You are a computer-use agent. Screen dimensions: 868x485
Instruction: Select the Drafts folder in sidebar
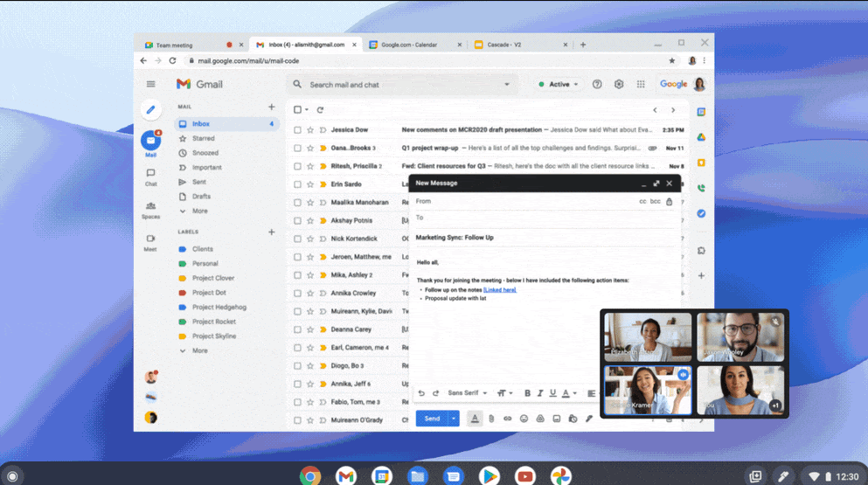coord(201,197)
